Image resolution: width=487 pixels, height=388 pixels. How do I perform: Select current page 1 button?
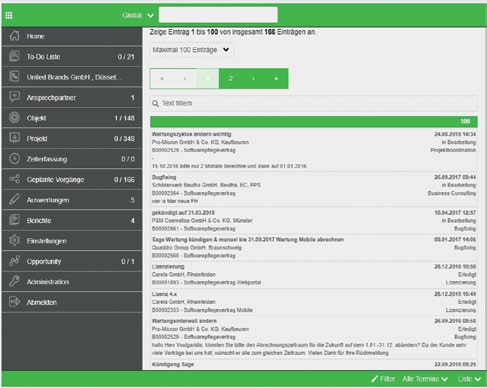208,79
